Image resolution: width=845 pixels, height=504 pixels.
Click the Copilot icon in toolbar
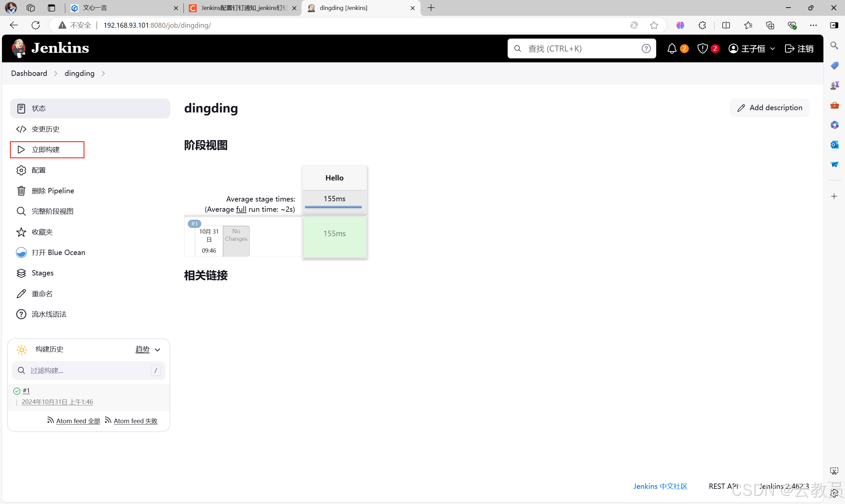(680, 25)
